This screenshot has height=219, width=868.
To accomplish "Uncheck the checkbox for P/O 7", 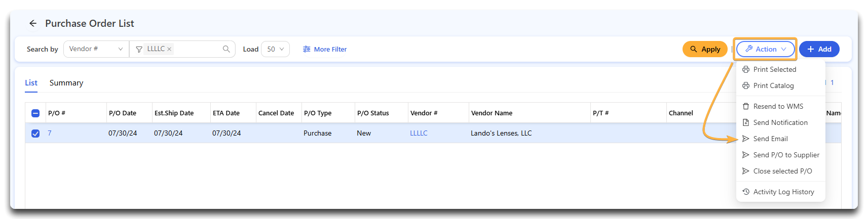I will (x=35, y=134).
